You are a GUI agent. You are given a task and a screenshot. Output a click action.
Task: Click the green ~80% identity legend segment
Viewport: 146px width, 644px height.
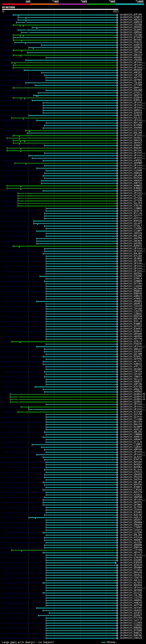pos(101,4)
